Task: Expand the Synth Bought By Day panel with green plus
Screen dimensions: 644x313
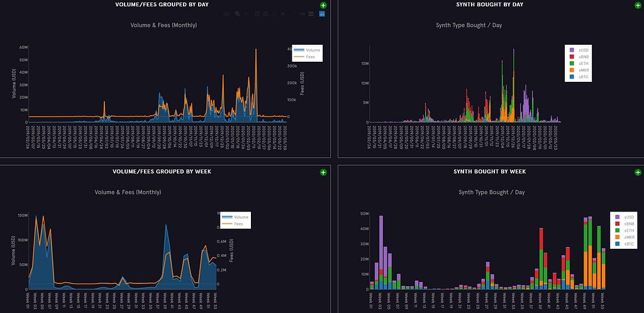Action: [x=638, y=5]
